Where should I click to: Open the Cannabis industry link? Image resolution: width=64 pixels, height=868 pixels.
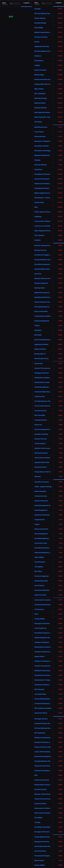tap(38, 9)
